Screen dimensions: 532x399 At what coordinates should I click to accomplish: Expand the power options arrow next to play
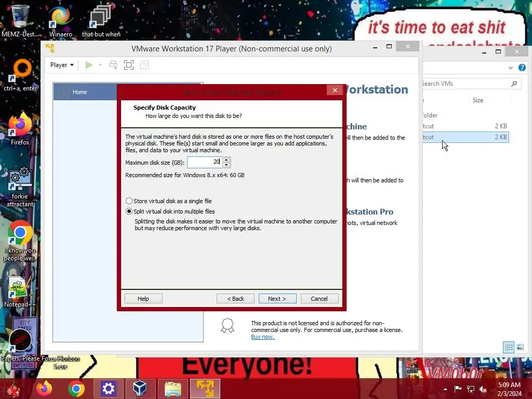100,65
